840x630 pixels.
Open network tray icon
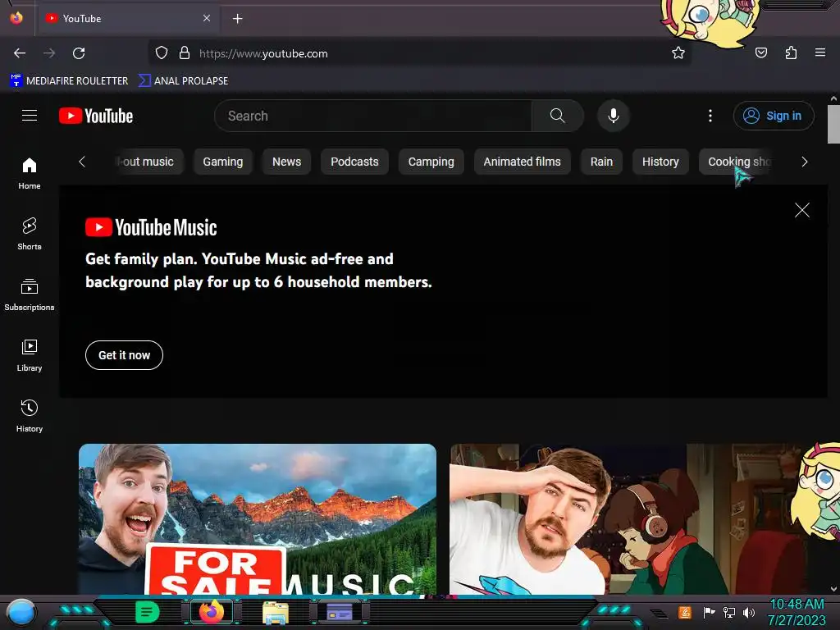729,612
